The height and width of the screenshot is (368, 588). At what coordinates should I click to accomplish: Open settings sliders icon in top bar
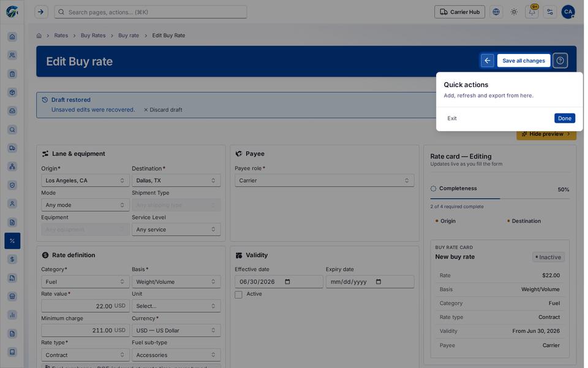(550, 12)
